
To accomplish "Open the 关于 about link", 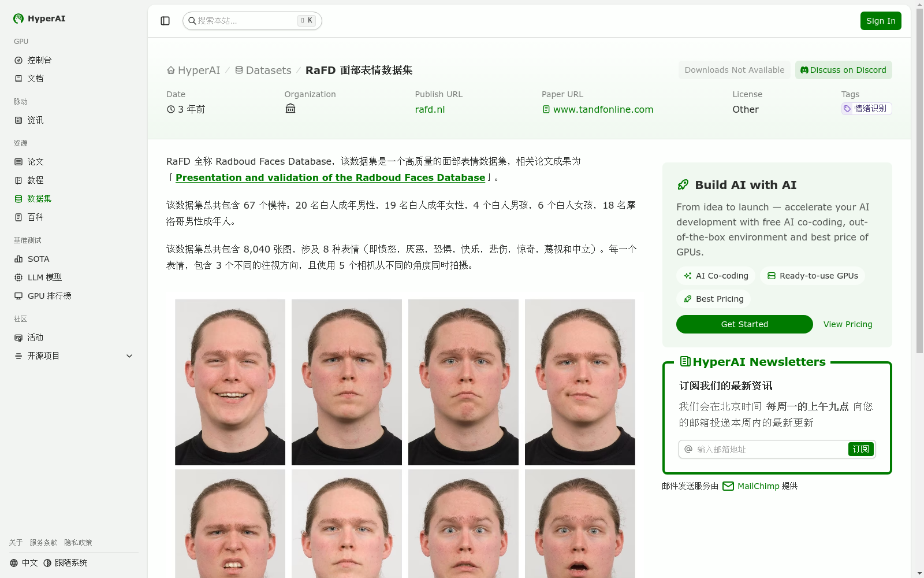I will (16, 543).
